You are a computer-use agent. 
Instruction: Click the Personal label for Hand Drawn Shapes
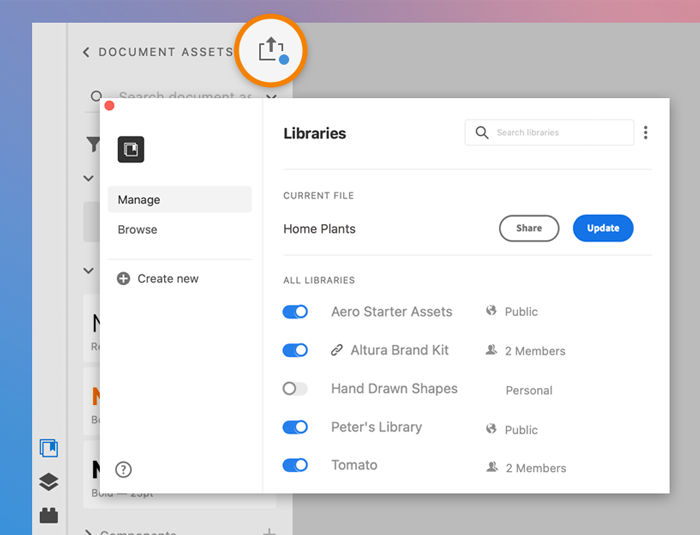click(x=529, y=391)
